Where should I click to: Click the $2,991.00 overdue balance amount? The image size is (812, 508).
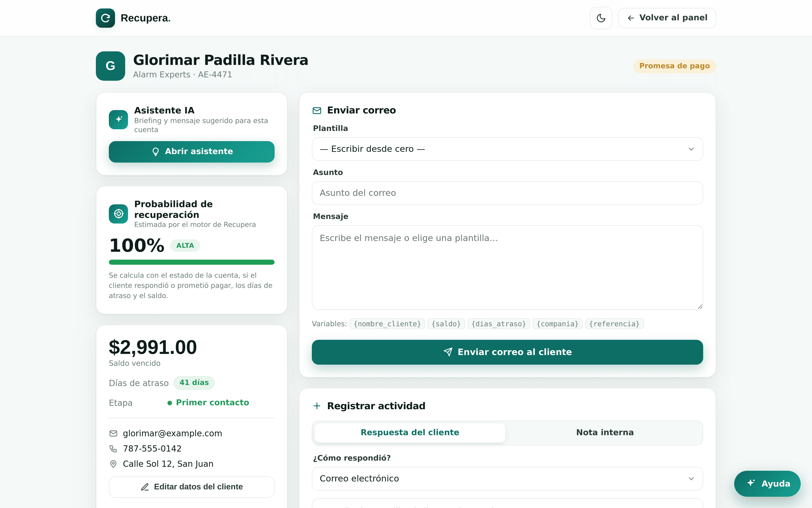pyautogui.click(x=153, y=347)
